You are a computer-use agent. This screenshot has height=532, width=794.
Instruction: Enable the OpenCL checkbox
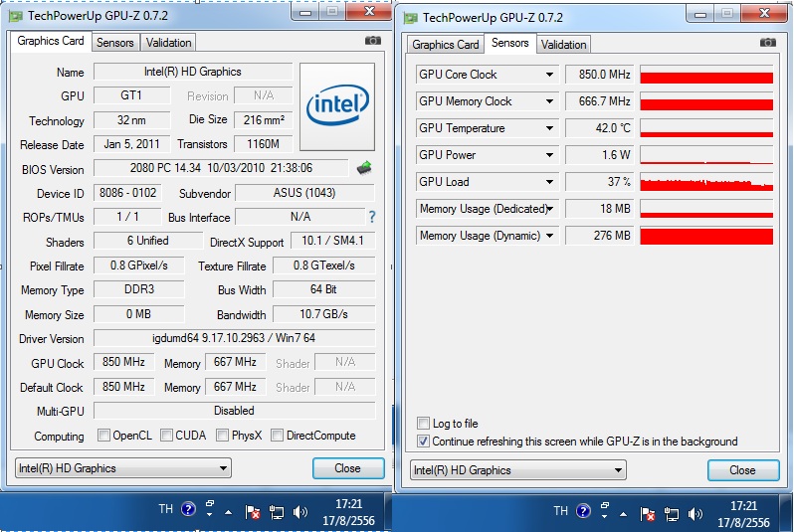point(103,435)
